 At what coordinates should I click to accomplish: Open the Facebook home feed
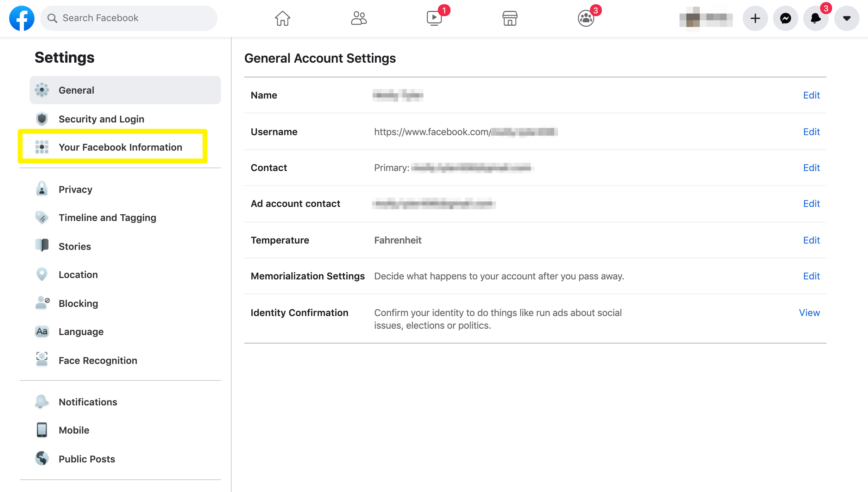pos(282,18)
